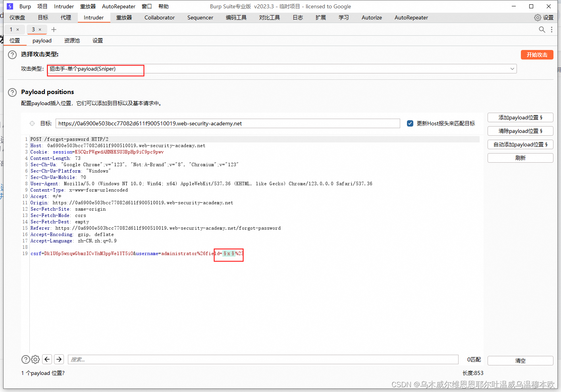Screen dimensions: 561x392
Task: Open the payload sub-tab
Action: pyautogui.click(x=42, y=40)
